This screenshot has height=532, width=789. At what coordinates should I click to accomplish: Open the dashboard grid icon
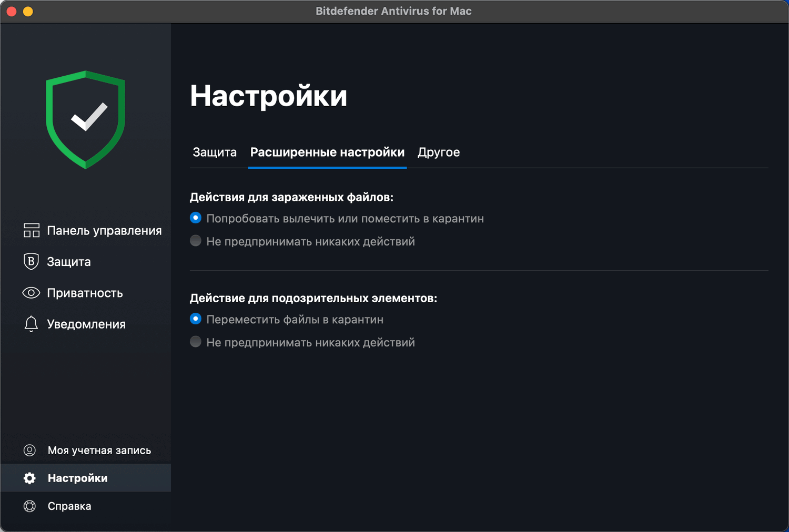tap(32, 230)
